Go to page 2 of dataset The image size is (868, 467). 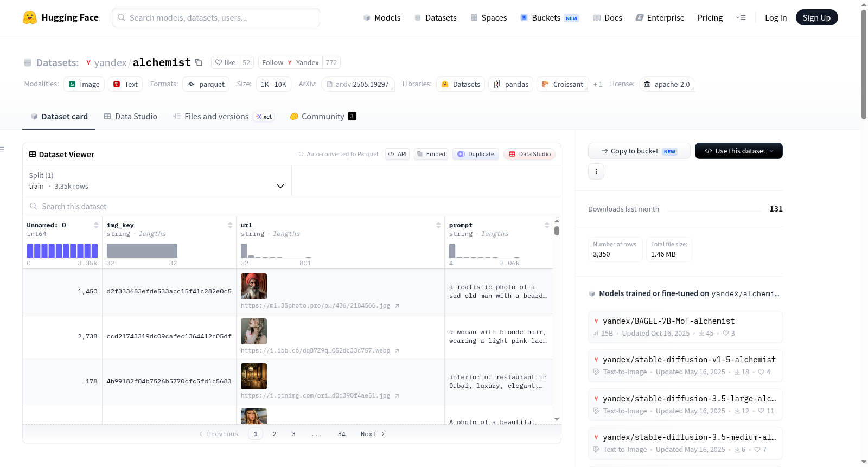(x=275, y=434)
